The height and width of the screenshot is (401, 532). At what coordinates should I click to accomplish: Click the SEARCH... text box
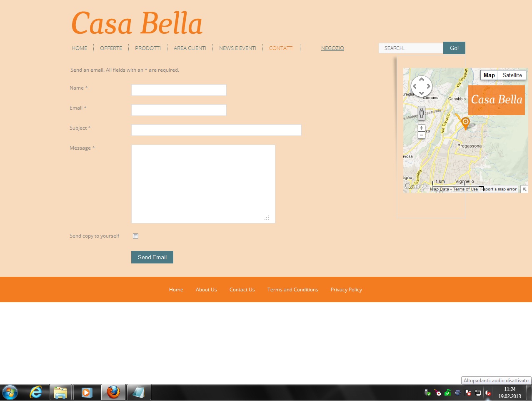(x=411, y=48)
